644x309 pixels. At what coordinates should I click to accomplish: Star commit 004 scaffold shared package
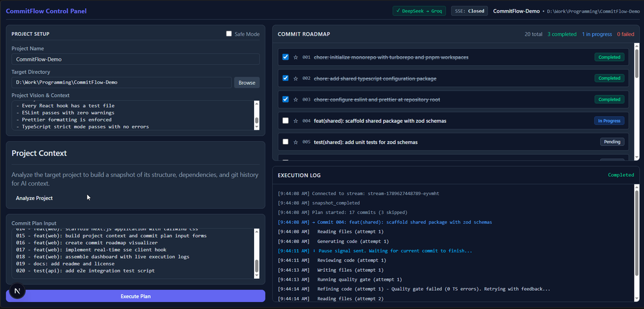[x=296, y=121]
